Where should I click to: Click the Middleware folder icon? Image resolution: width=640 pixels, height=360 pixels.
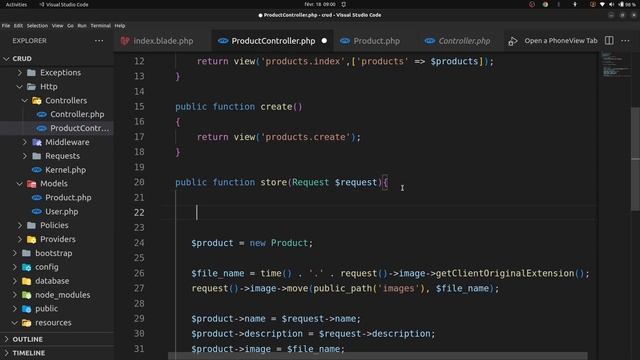[37, 142]
